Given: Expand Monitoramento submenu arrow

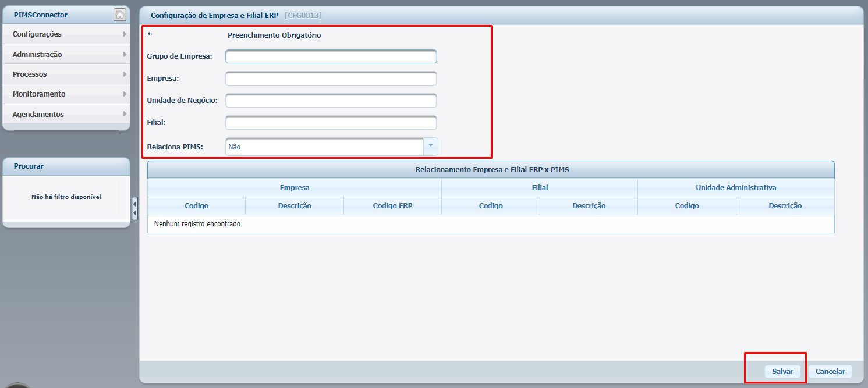Looking at the screenshot, I should point(125,94).
